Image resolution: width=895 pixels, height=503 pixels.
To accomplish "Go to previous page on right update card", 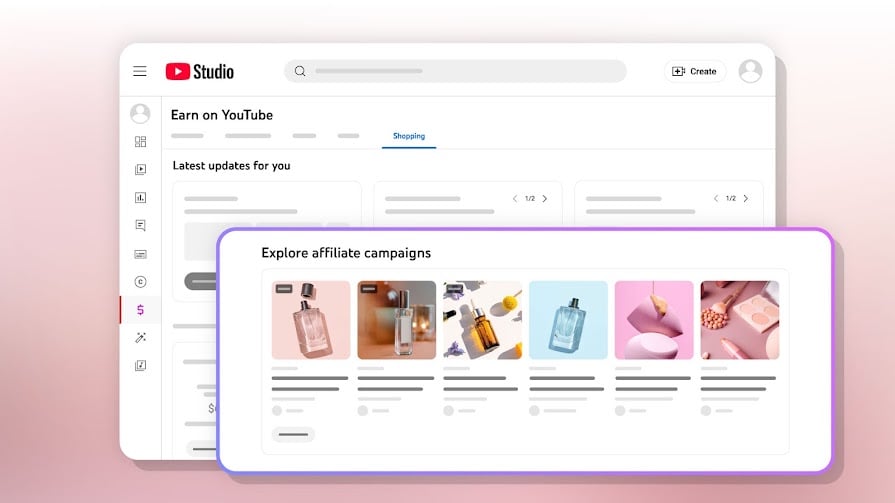I will click(x=716, y=198).
